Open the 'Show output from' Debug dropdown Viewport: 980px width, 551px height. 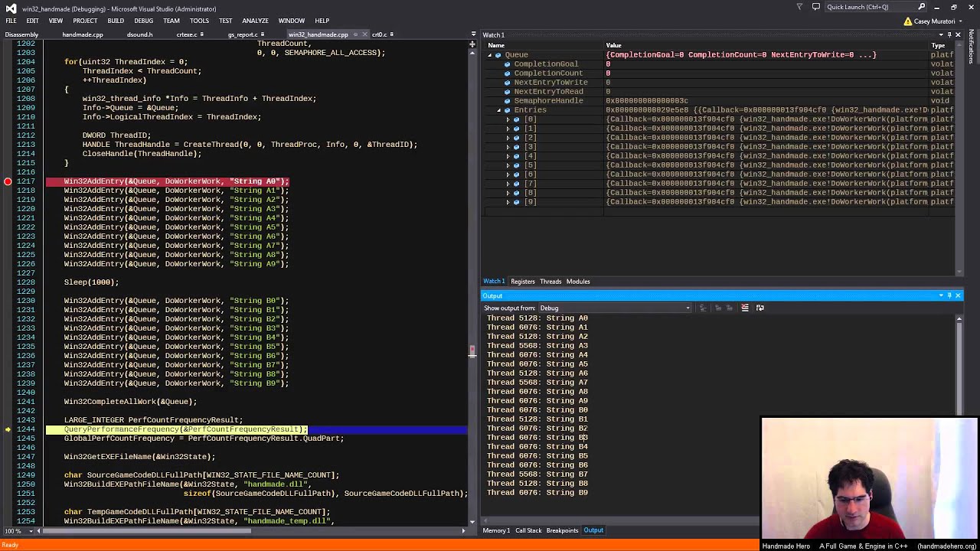(x=615, y=308)
